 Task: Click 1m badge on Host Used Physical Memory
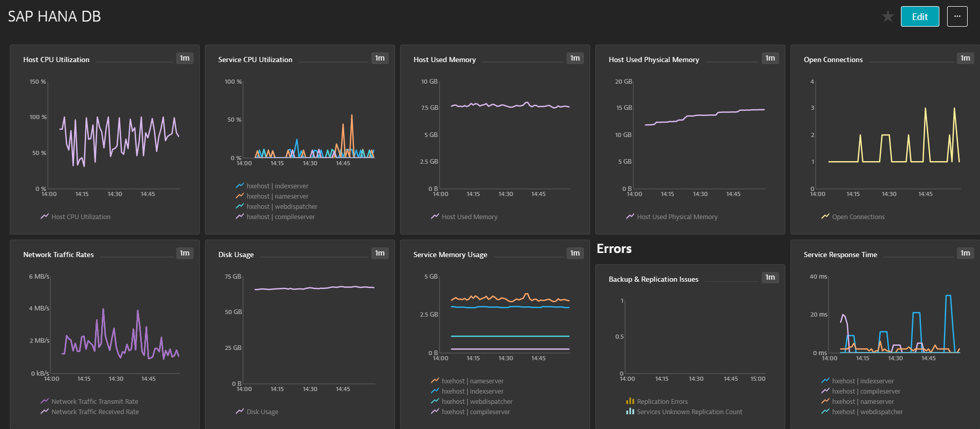770,58
